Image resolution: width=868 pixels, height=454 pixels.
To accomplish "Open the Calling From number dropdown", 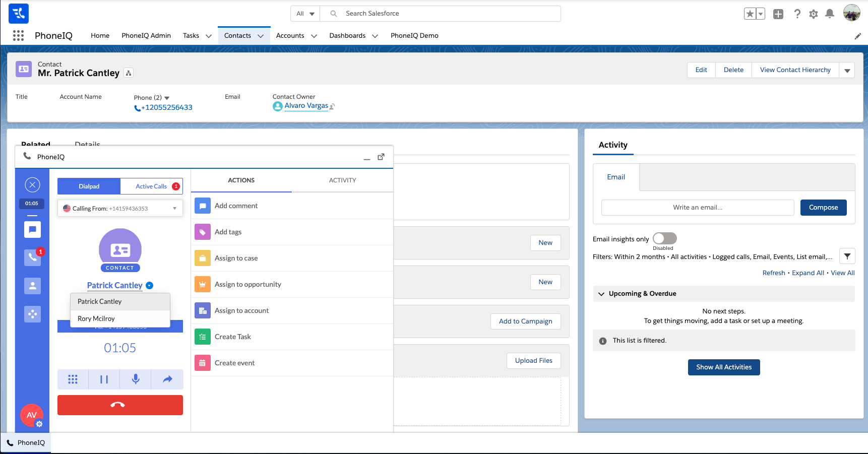I will click(120, 209).
